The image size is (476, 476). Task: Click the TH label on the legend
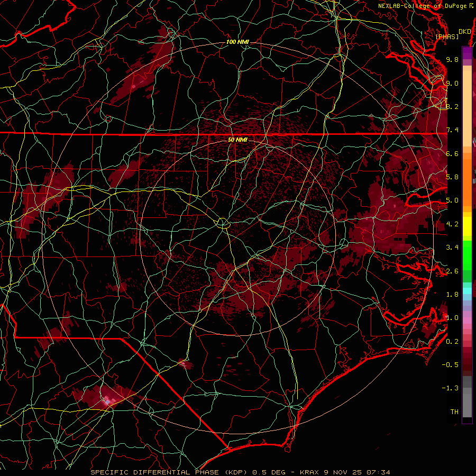454,412
